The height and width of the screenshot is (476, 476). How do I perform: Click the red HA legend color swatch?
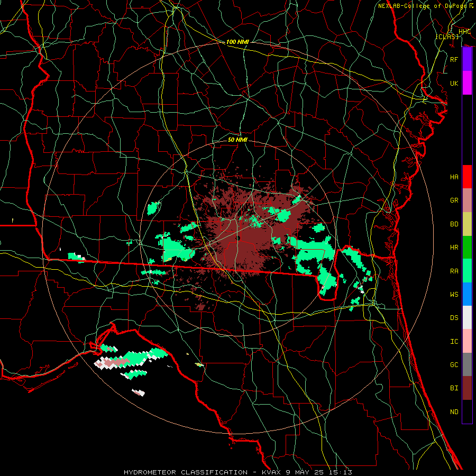[467, 177]
